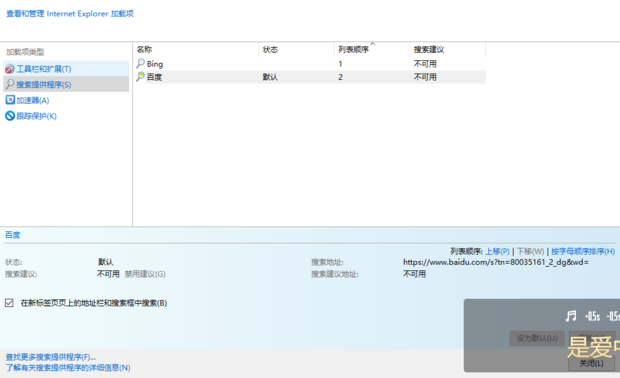Select the Tracking Protection icon

pos(10,116)
